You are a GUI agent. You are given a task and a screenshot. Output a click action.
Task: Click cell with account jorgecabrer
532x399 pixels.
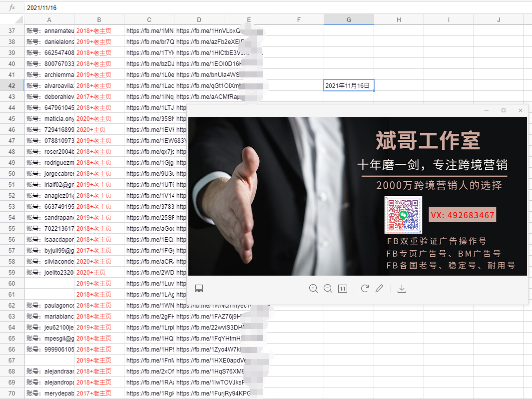click(49, 173)
